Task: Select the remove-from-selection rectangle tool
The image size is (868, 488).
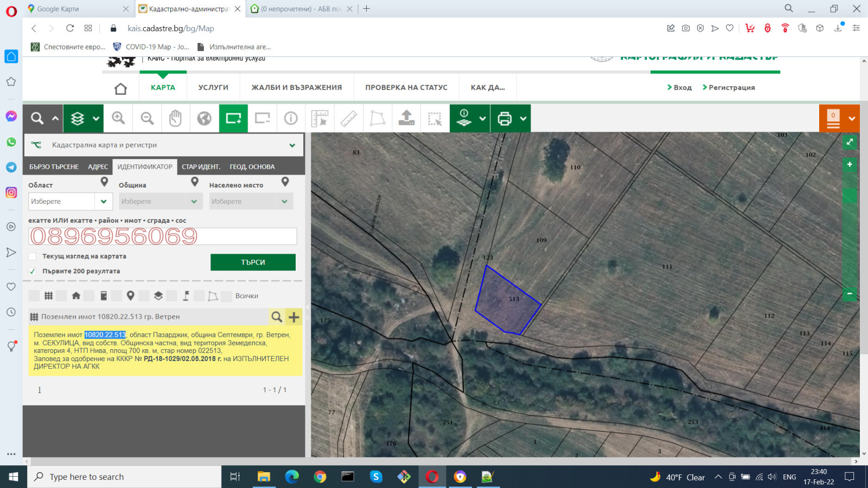Action: (x=263, y=118)
